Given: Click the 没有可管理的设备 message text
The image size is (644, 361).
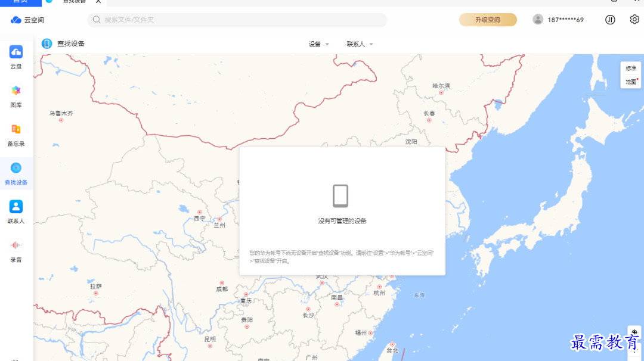Looking at the screenshot, I should pos(342,220).
